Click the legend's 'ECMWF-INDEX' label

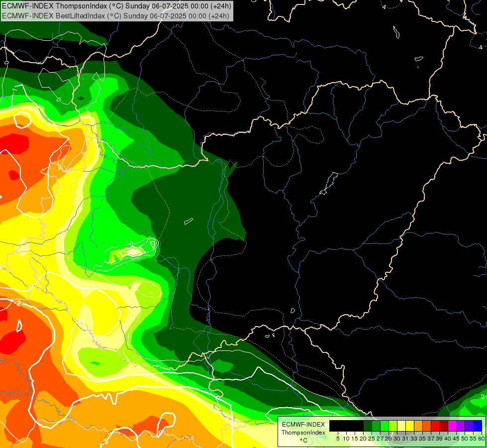303,425
